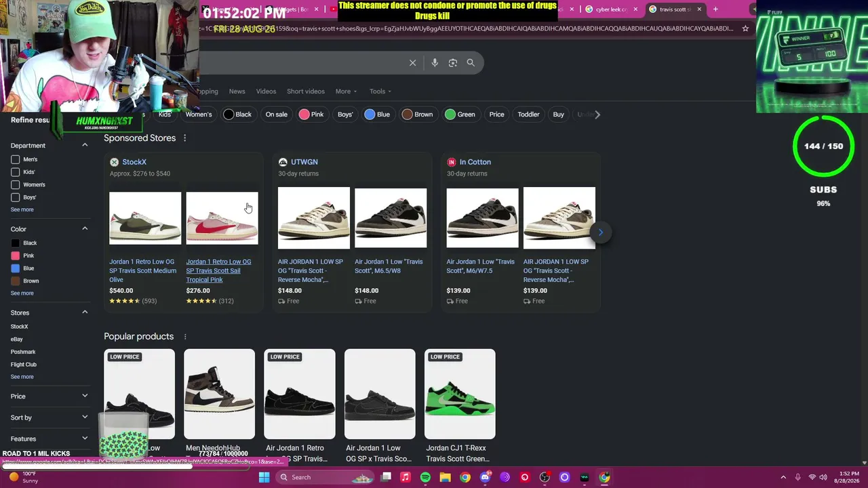Open File Explorer from the taskbar
Viewport: 868px width, 488px height.
[x=445, y=477]
